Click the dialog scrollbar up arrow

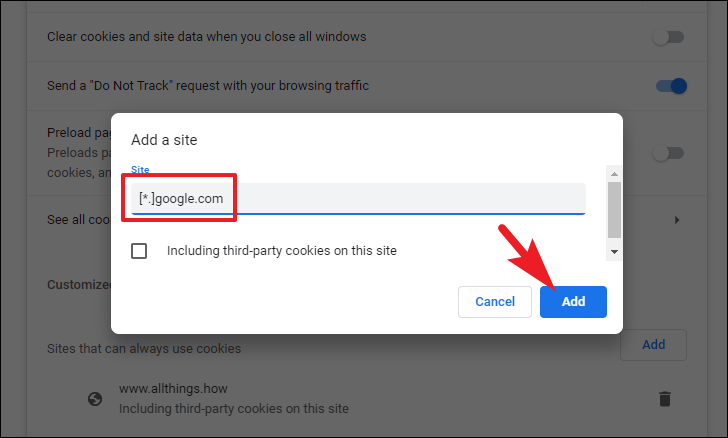point(614,174)
